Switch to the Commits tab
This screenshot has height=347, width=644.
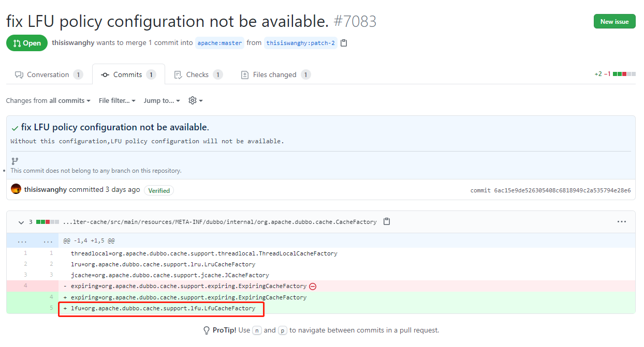128,74
